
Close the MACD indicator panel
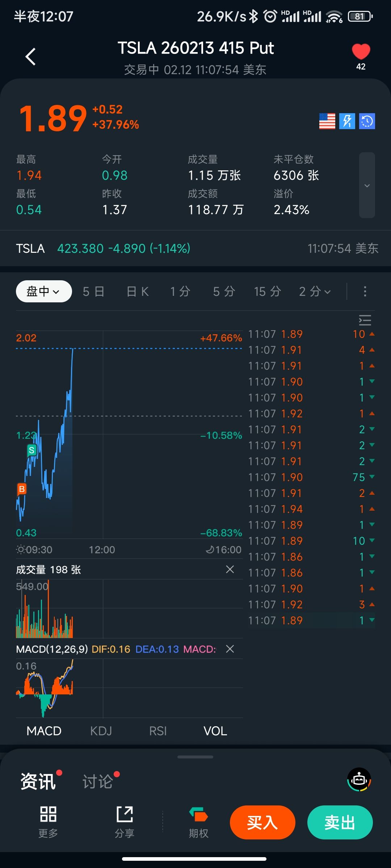[230, 649]
